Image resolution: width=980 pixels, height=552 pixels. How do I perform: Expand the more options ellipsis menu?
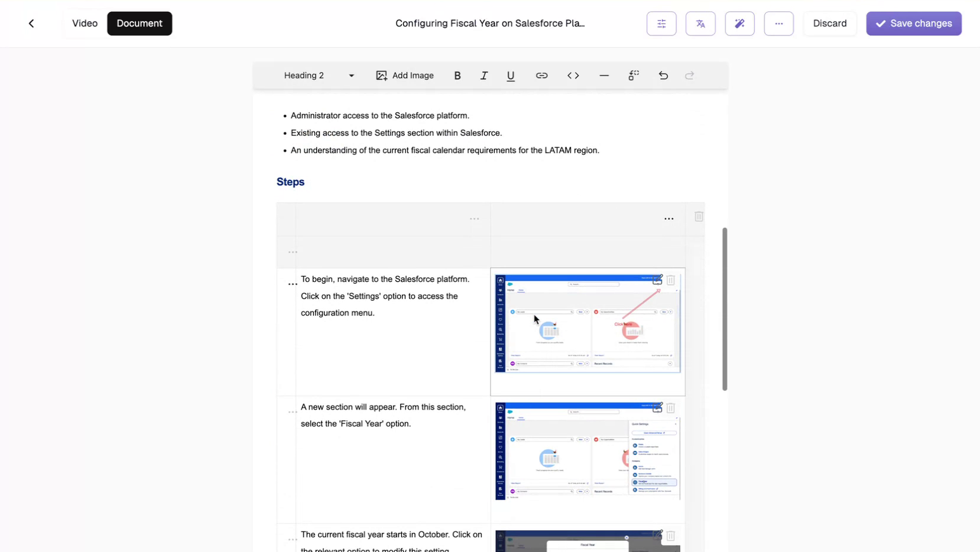point(778,24)
